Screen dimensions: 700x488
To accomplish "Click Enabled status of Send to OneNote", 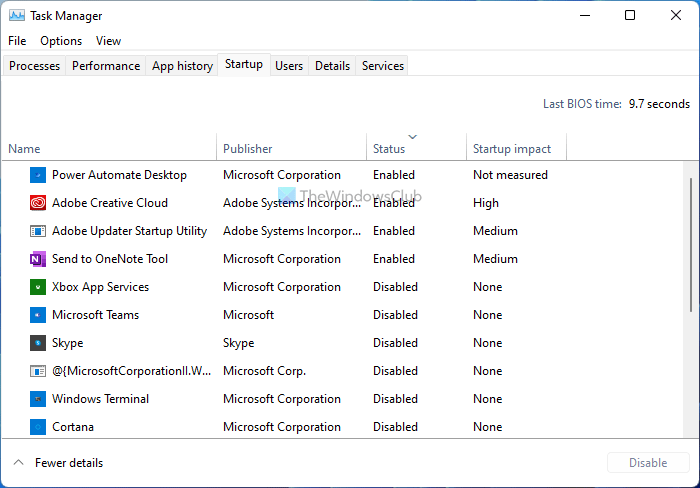I will (x=394, y=259).
